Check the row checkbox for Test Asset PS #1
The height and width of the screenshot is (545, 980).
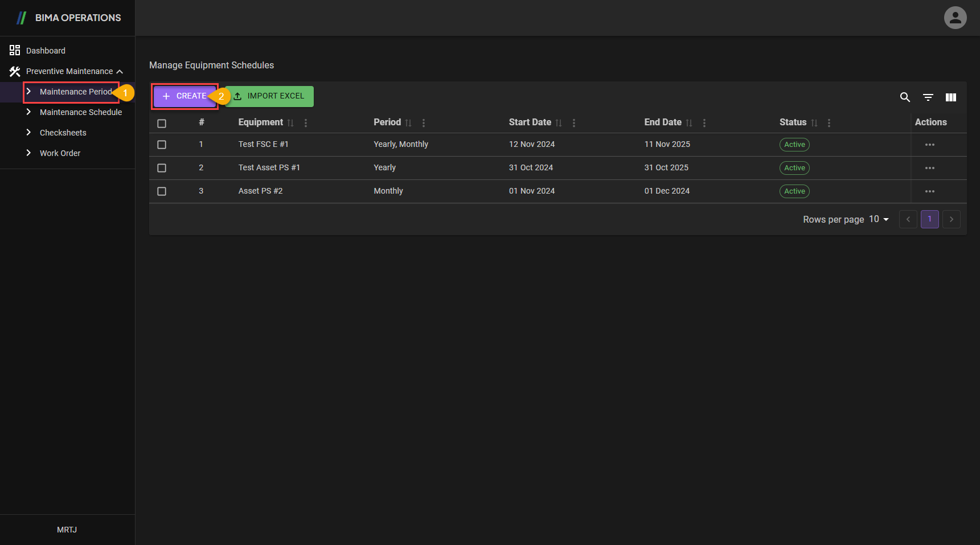pyautogui.click(x=162, y=167)
